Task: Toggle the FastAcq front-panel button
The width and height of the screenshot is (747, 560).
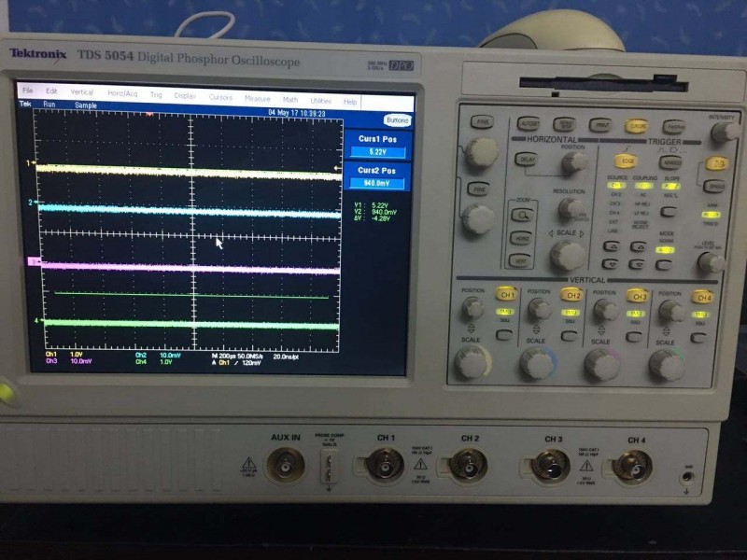Action: tap(673, 127)
